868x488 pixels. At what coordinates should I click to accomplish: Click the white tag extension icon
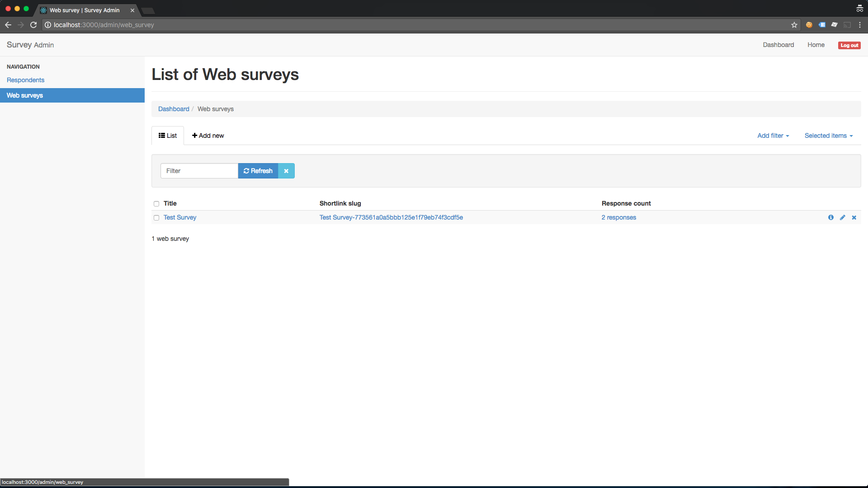[835, 25]
